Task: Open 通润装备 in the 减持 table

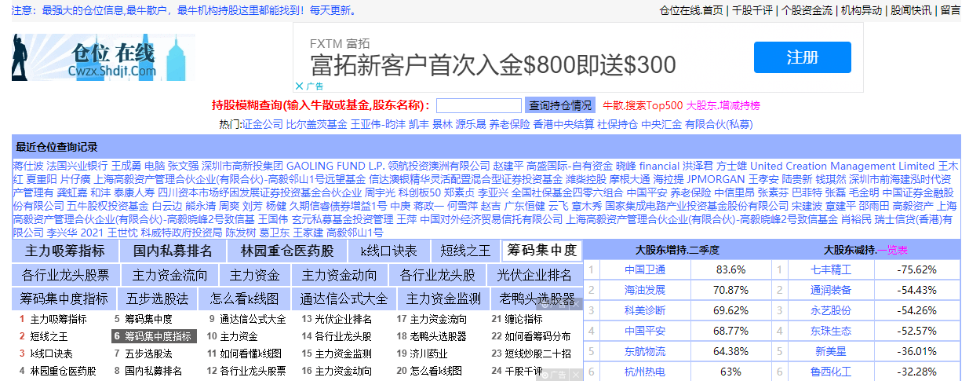Action: (x=831, y=290)
